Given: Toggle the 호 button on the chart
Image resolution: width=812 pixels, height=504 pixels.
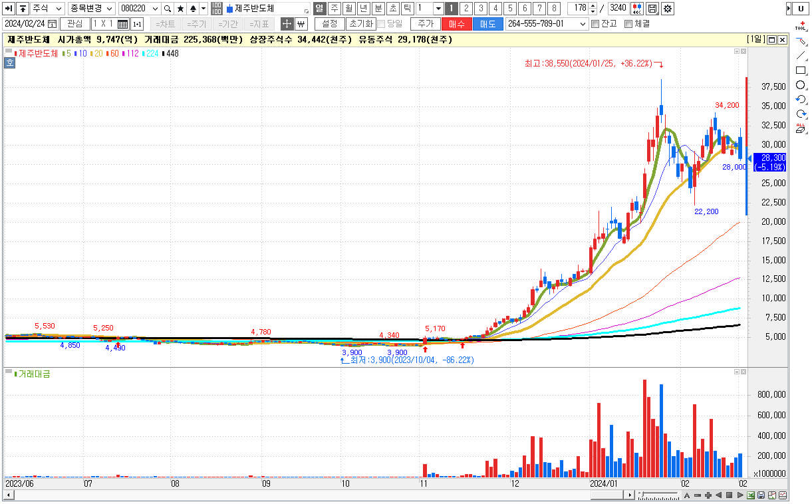Looking at the screenshot, I should point(9,63).
